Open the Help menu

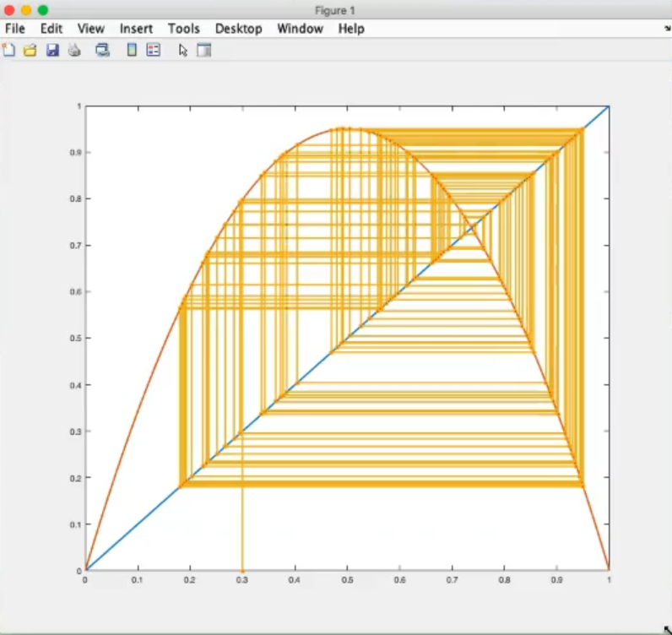point(351,29)
